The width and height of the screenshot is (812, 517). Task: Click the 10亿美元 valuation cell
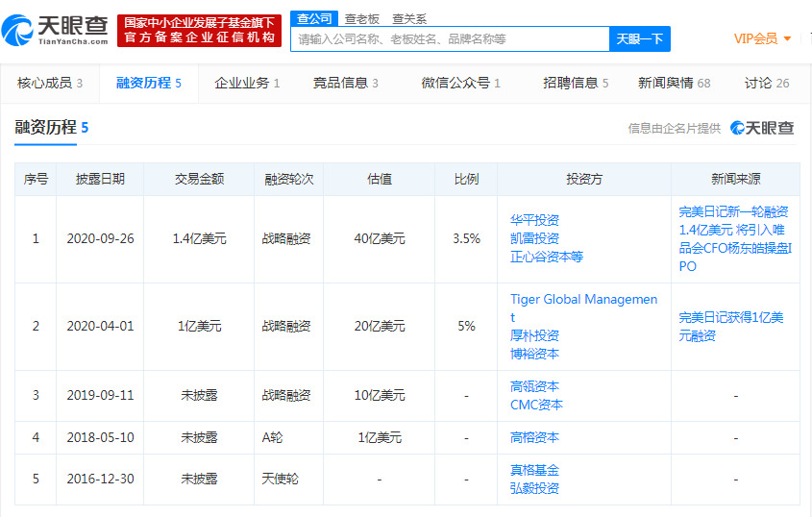click(380, 395)
